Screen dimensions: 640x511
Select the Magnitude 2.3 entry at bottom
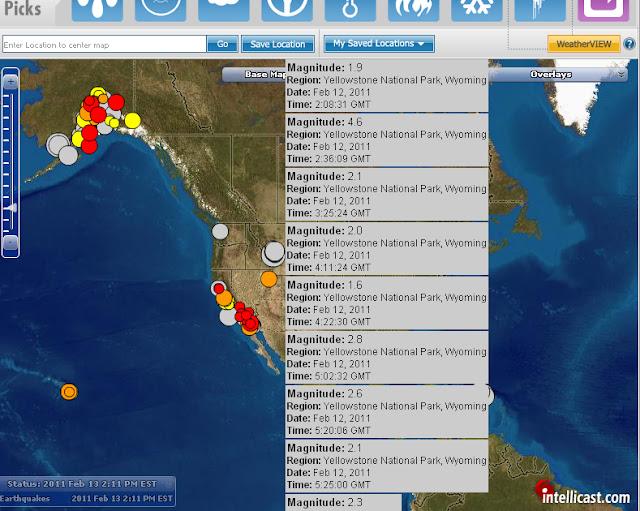pos(343,502)
